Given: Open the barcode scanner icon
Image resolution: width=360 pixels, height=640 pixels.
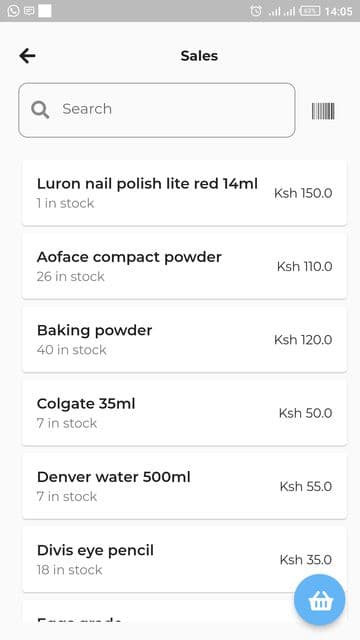Looking at the screenshot, I should pyautogui.click(x=323, y=111).
